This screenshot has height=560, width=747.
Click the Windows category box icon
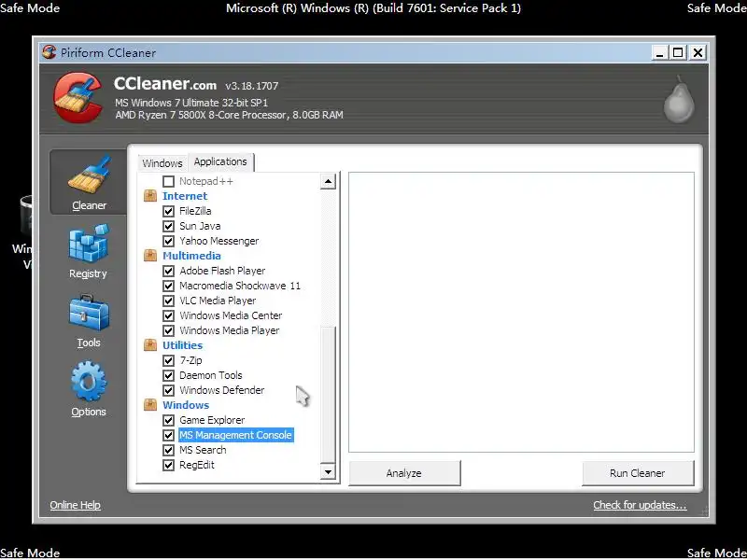point(150,405)
